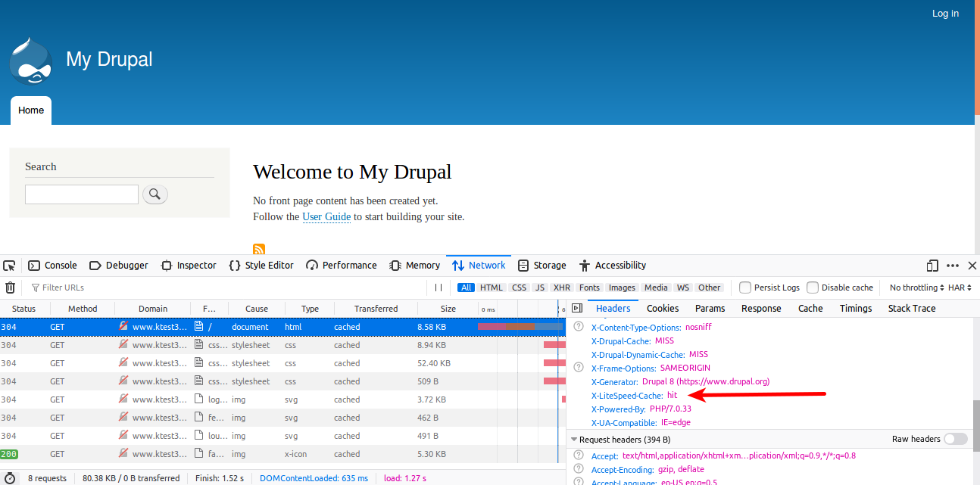Toggle the Raw headers switch
980x485 pixels.
tap(955, 439)
